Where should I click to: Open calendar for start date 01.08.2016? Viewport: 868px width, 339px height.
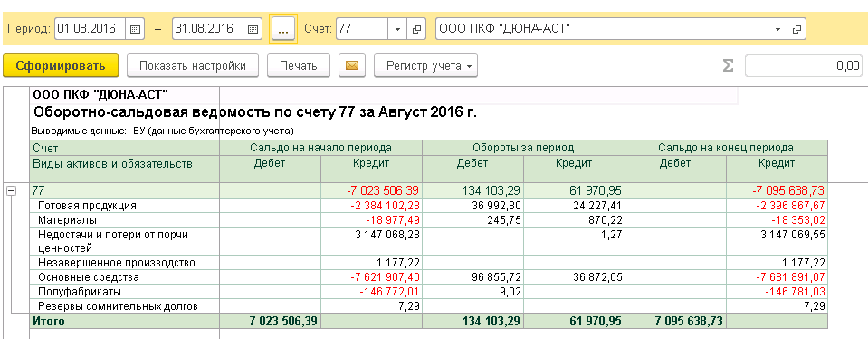[x=135, y=29]
